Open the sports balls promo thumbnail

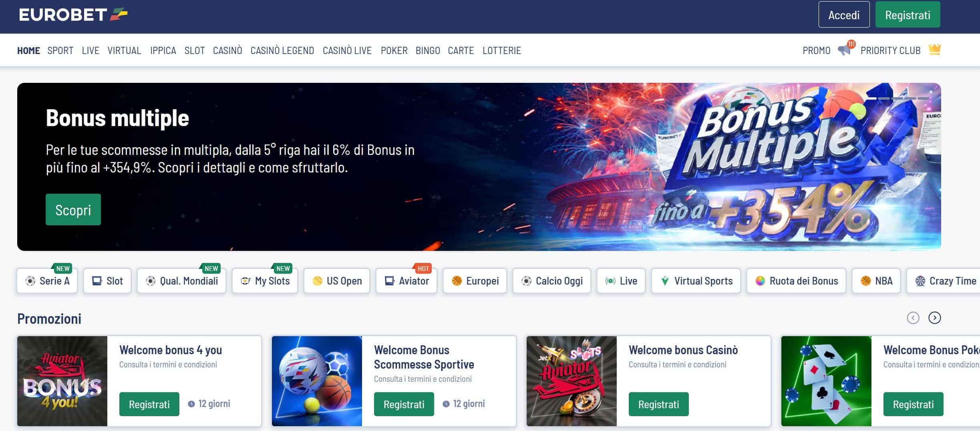pyautogui.click(x=317, y=381)
